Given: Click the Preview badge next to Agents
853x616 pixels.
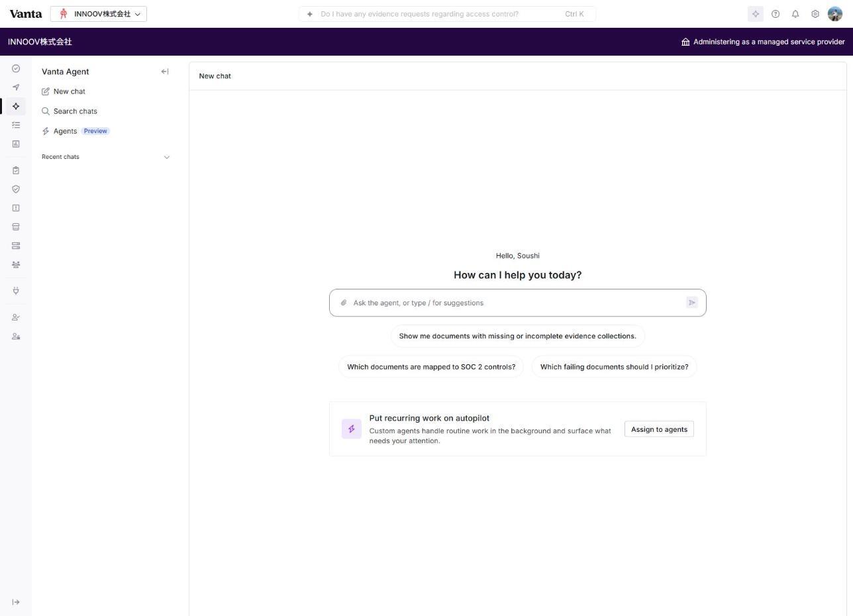Looking at the screenshot, I should pos(95,131).
